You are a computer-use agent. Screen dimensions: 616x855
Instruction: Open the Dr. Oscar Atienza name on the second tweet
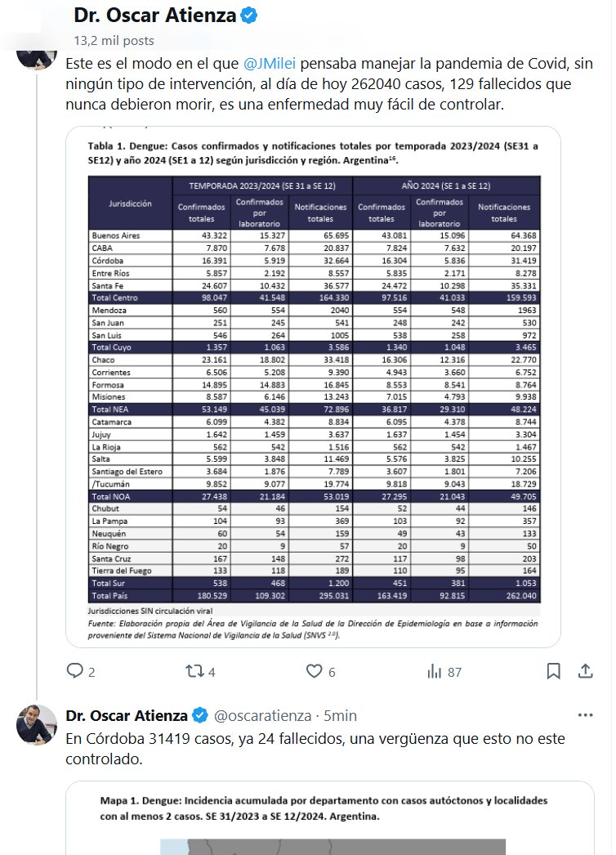127,716
